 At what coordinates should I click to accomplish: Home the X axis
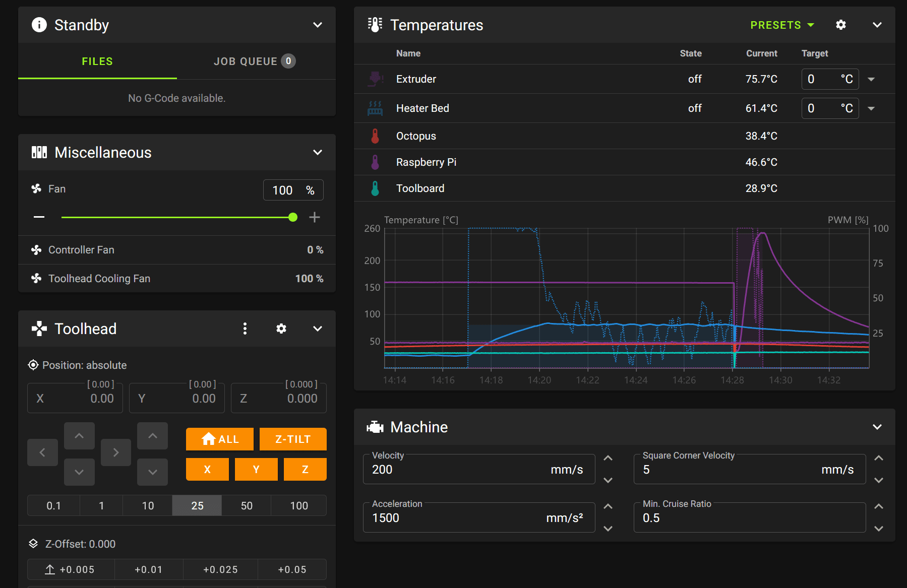pyautogui.click(x=207, y=469)
